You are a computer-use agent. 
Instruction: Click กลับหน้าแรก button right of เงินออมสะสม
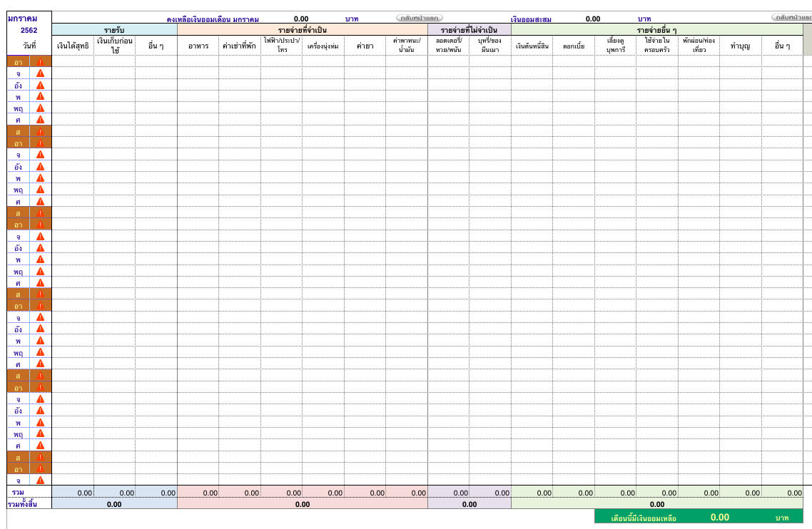pos(792,17)
